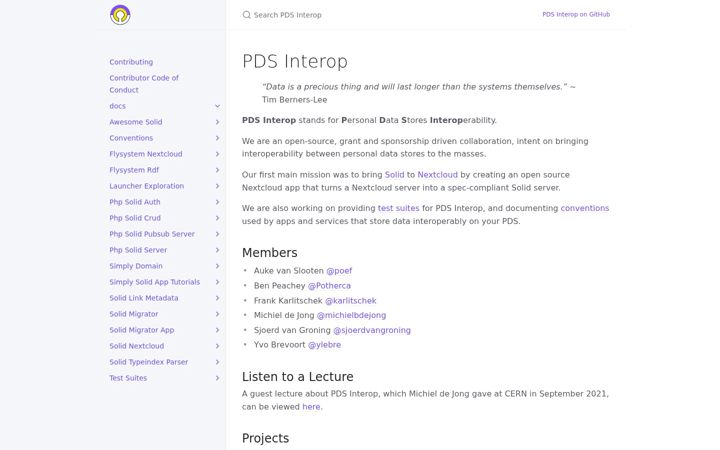
Task: Expand the Php Solid Crud chevron
Action: click(x=217, y=218)
